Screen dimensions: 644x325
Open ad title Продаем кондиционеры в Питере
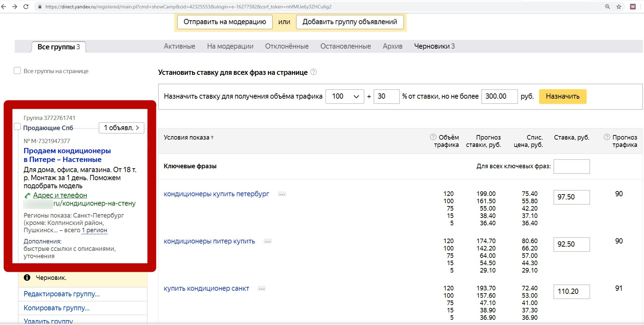coord(67,155)
